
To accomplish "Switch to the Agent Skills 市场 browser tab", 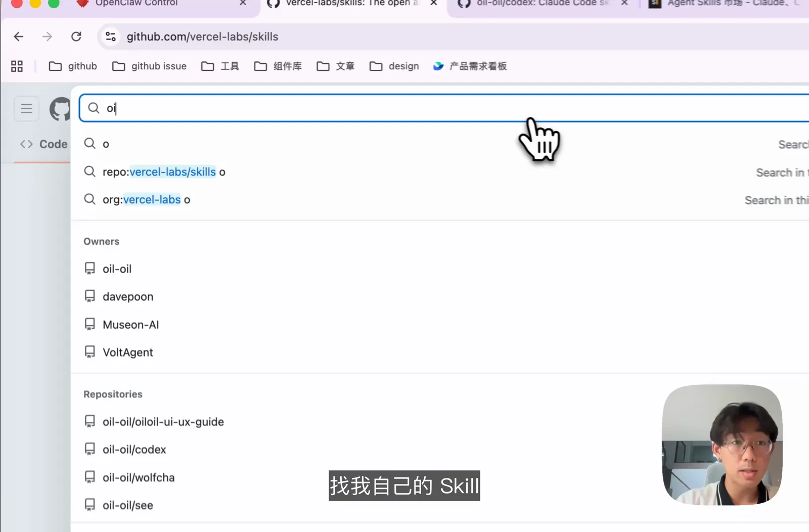I will point(726,5).
